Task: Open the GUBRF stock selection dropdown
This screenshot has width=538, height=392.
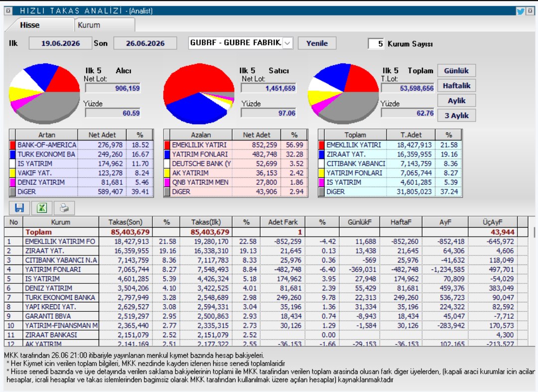Action: point(288,43)
